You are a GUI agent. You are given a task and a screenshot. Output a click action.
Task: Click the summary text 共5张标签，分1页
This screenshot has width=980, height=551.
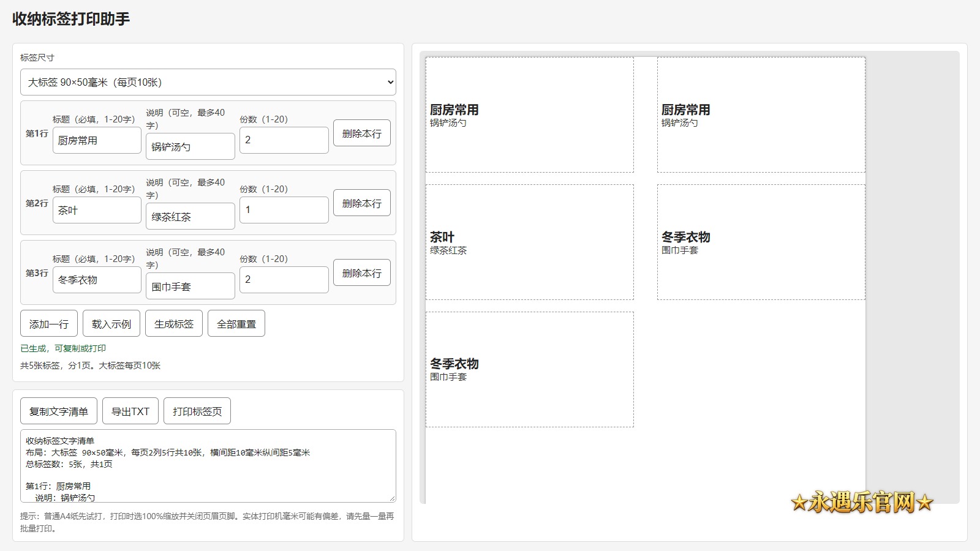point(58,365)
